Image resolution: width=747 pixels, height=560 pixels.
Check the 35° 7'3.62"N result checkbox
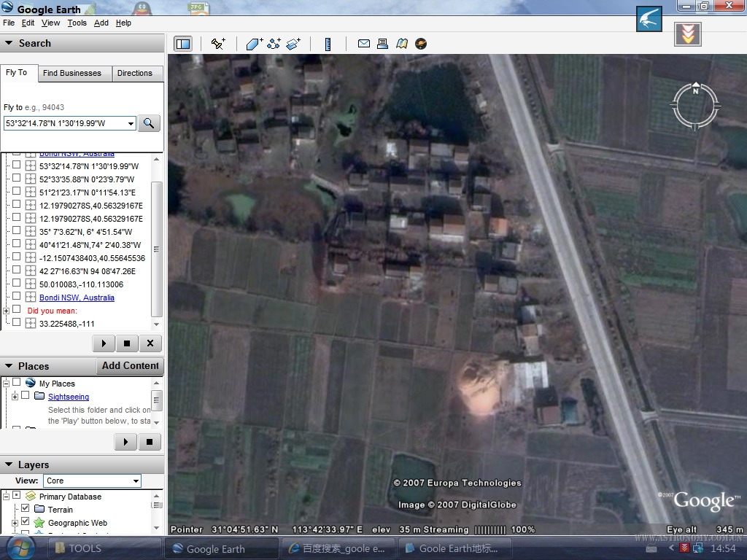coord(16,230)
